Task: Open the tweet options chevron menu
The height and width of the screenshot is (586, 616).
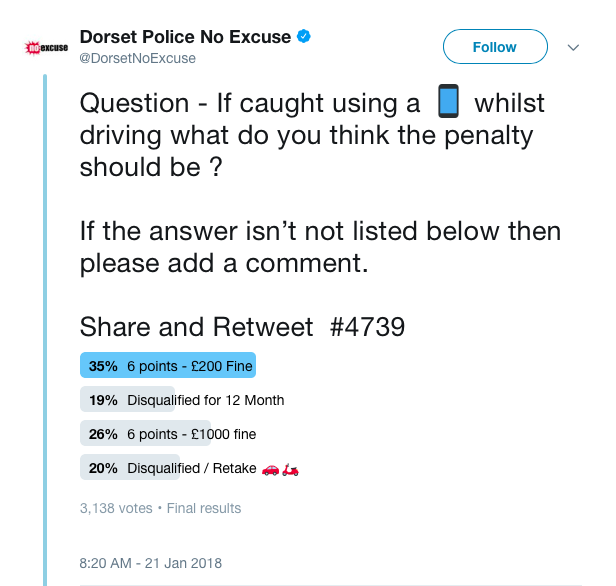Action: (574, 48)
